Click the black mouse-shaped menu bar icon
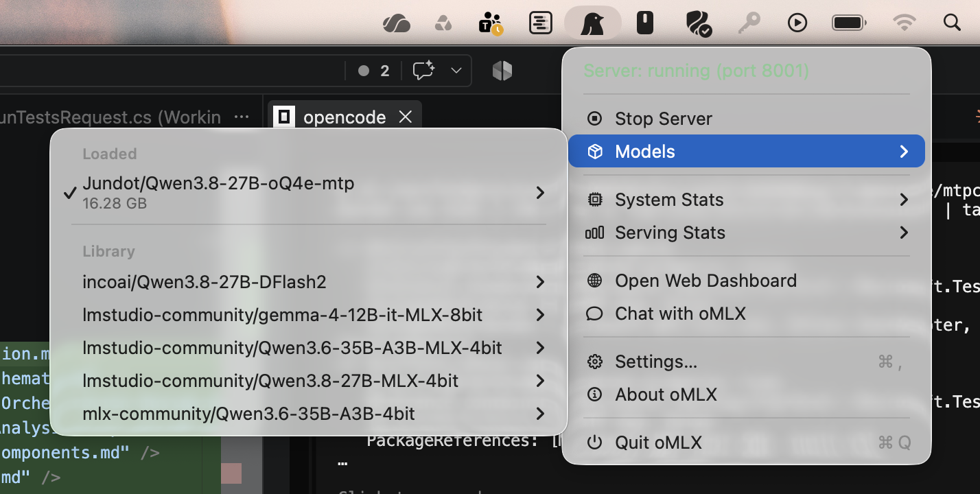The height and width of the screenshot is (494, 980). [x=644, y=23]
